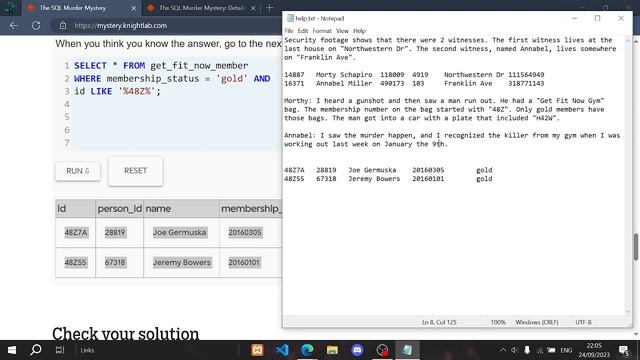Open Discord from taskbar
Viewport: 640px width, 360px height.
357,350
